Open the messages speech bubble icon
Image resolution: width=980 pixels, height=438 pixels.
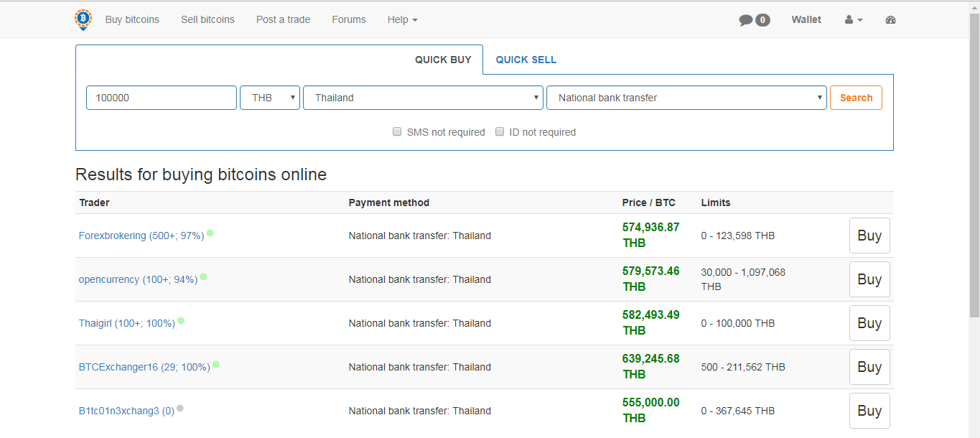[x=746, y=20]
